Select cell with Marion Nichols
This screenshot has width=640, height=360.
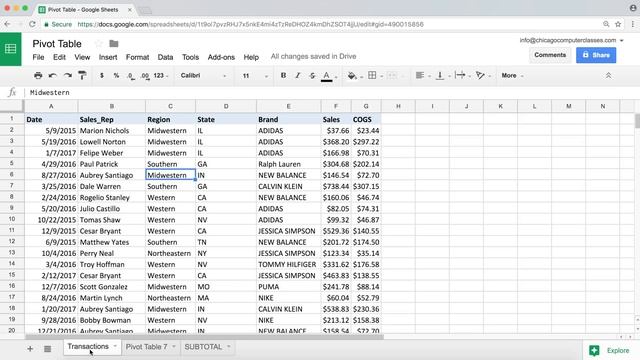coord(111,131)
